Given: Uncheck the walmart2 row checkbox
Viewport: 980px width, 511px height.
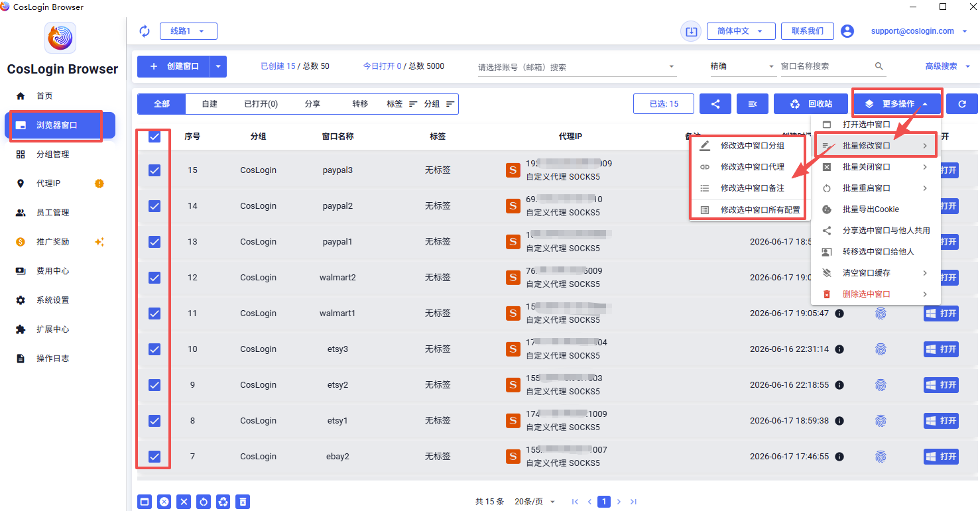Looking at the screenshot, I should [x=154, y=278].
